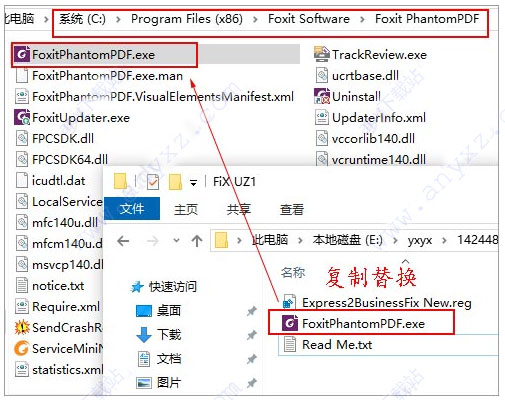
Task: Select FoxitPhantomPDF.exe in FiX UZ1 folder
Action: coord(354,324)
